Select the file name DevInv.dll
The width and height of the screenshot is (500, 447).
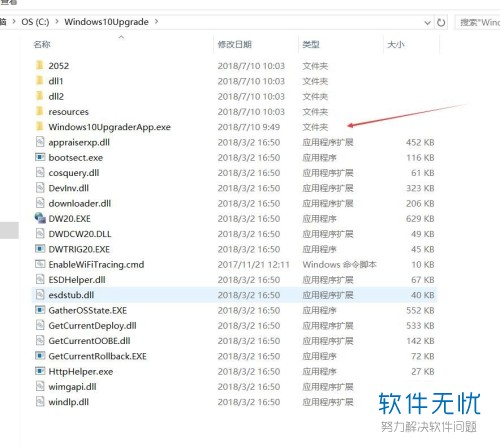click(68, 188)
